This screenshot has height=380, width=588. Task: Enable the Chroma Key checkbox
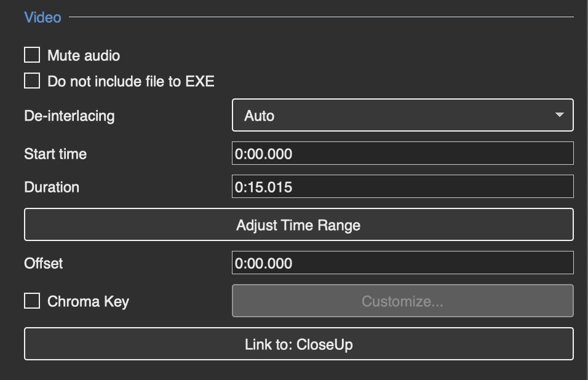32,301
